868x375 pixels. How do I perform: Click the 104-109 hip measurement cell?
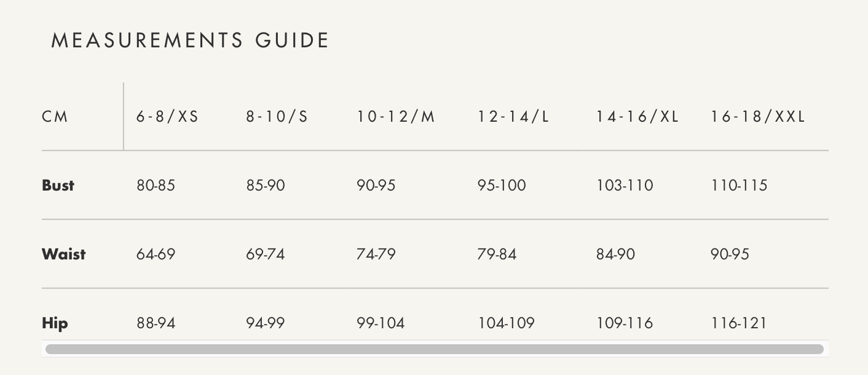click(x=506, y=323)
